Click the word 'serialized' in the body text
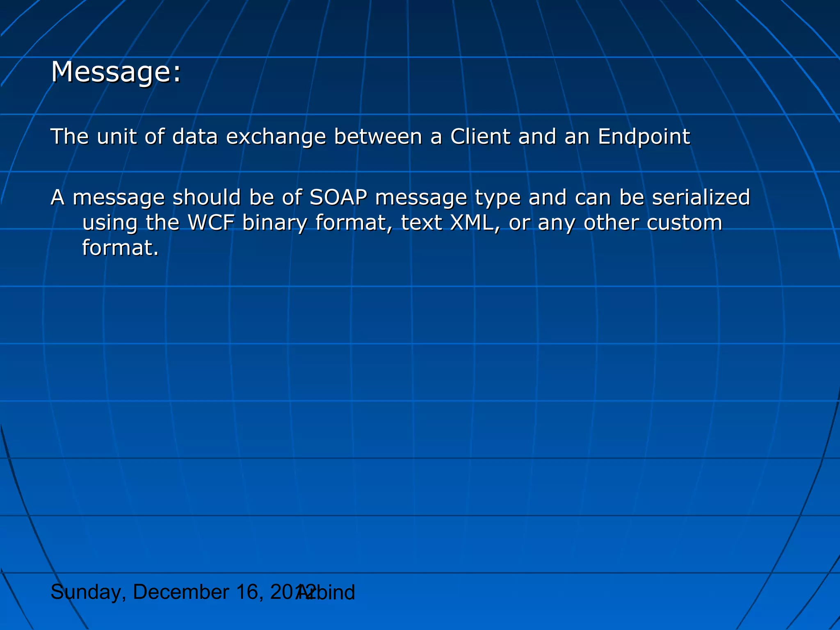Image resolution: width=840 pixels, height=630 pixels. coord(701,197)
